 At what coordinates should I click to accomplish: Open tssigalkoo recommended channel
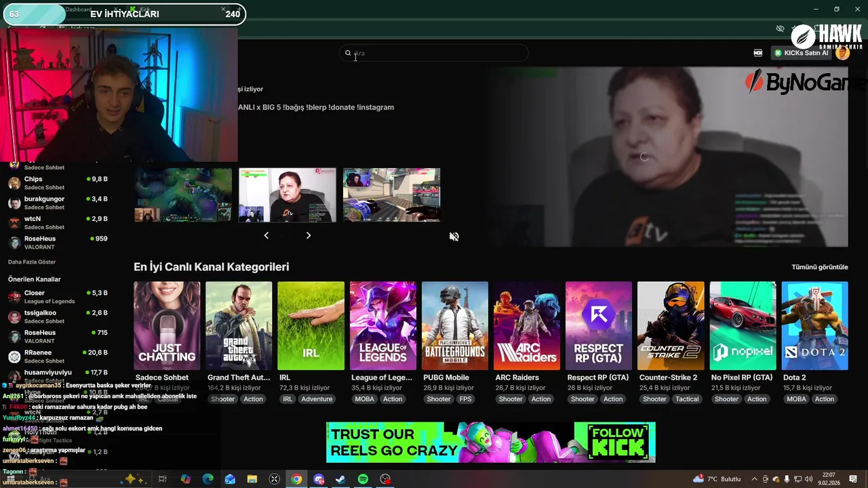[x=58, y=317]
